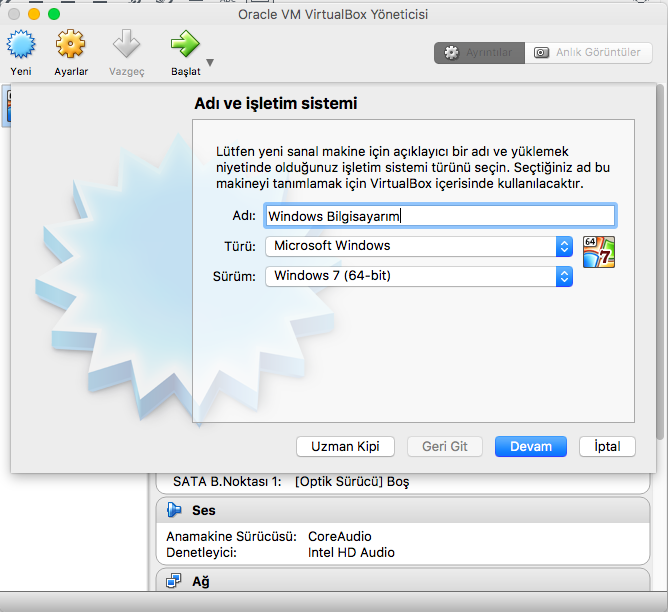Image resolution: width=668 pixels, height=612 pixels.
Task: Open the Türü Microsoft Windows dropdown
Action: coord(419,246)
